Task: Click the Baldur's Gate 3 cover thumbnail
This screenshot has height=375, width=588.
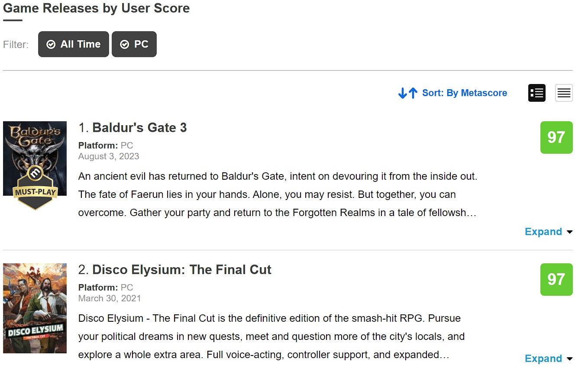Action: click(35, 158)
